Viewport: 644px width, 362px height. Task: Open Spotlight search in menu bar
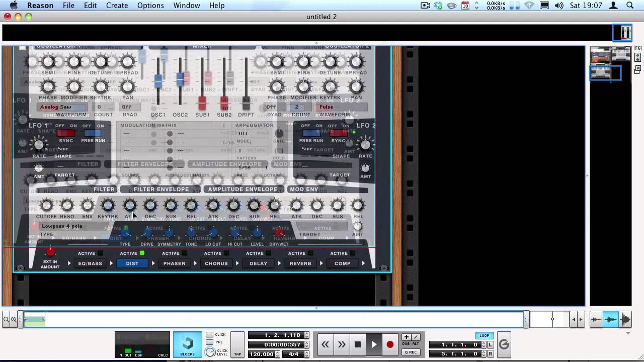click(630, 6)
